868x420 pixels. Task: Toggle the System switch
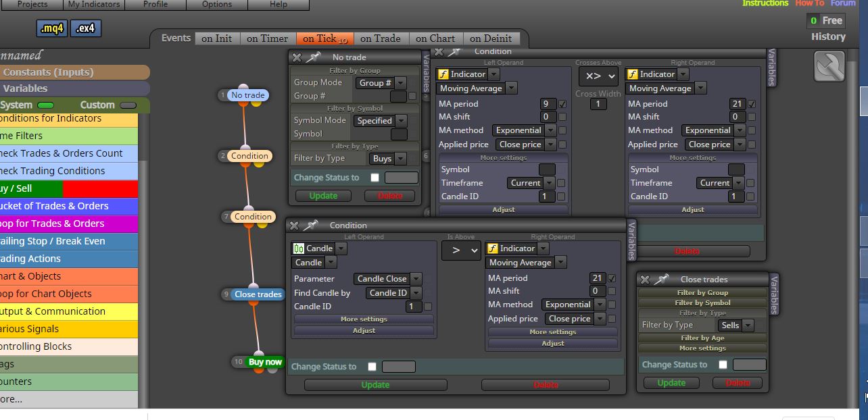click(46, 105)
